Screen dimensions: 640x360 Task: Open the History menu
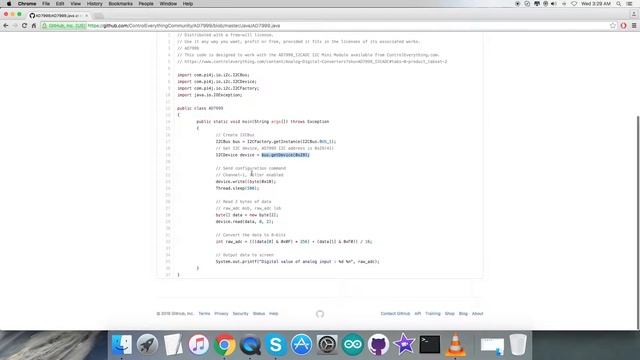(x=94, y=4)
